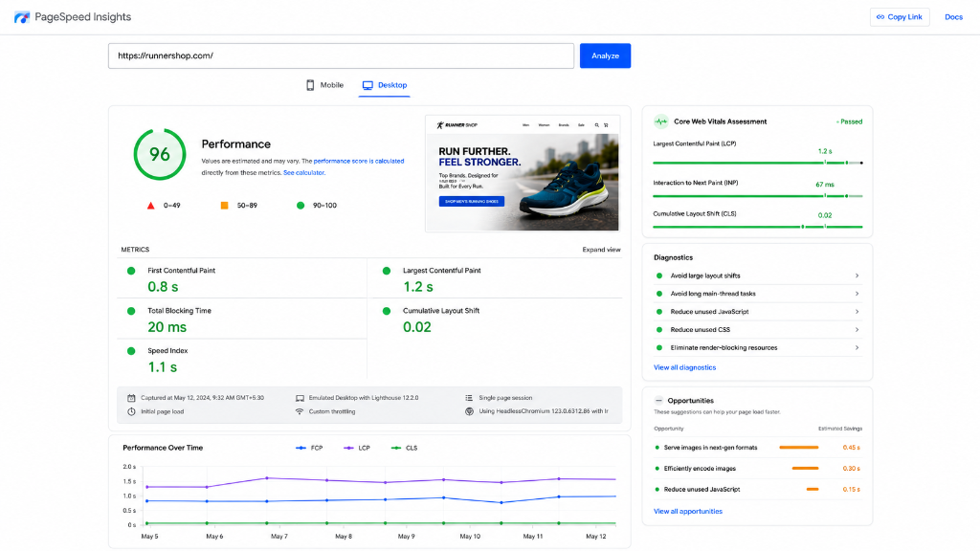The image size is (980, 551).
Task: Click the list icon beside Single page session
Action: [x=469, y=398]
